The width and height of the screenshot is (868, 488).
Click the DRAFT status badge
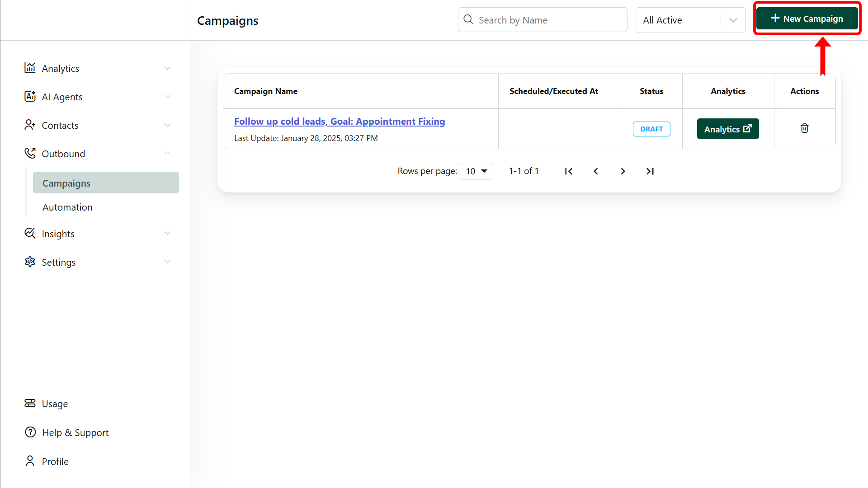tap(651, 129)
